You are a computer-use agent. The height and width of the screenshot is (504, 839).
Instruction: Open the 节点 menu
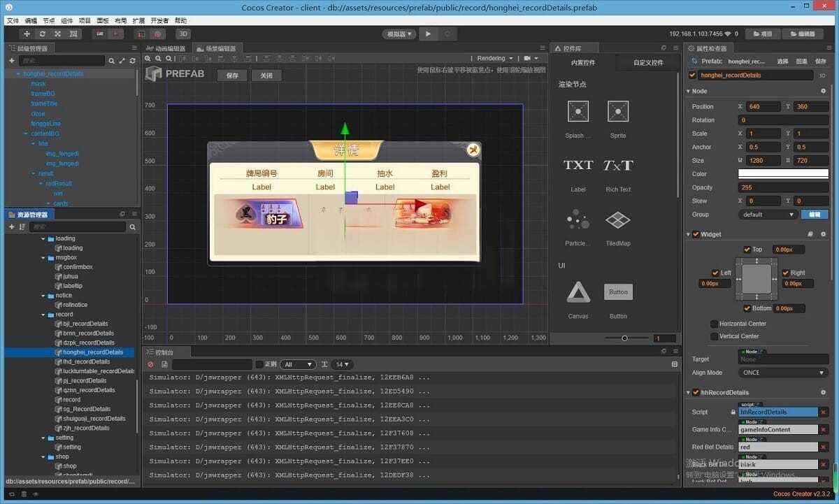pyautogui.click(x=48, y=21)
